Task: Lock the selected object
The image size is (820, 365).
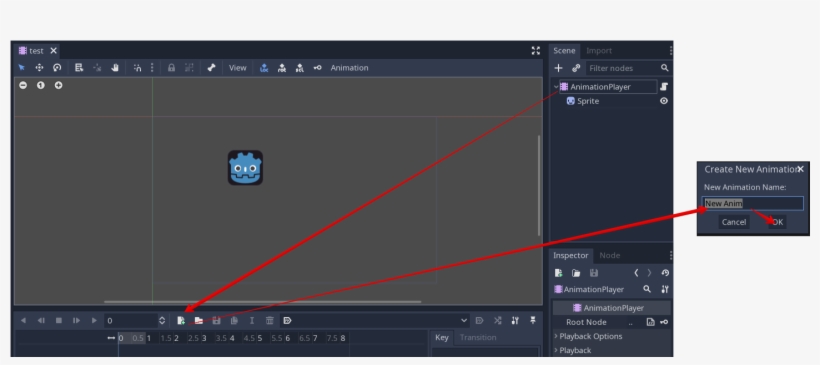Action: pos(171,68)
